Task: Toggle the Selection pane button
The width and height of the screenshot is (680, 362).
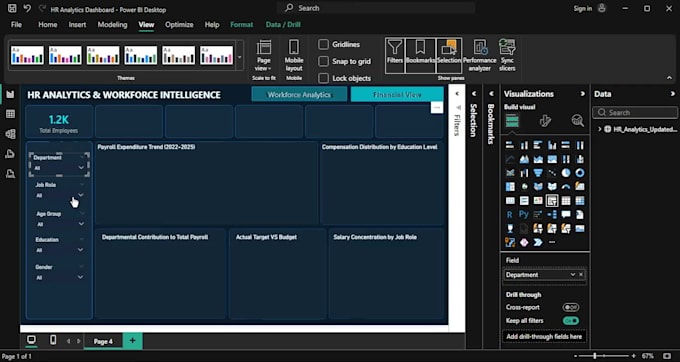Action: tap(449, 55)
